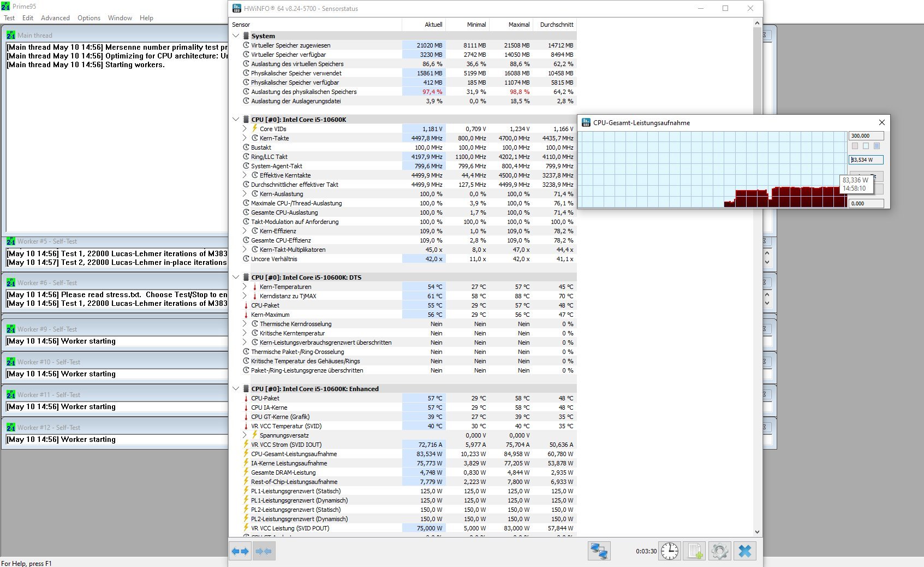Viewport: 924px width, 567px height.
Task: Click the Worker #6 Self-Test window icon
Action: pyautogui.click(x=11, y=282)
